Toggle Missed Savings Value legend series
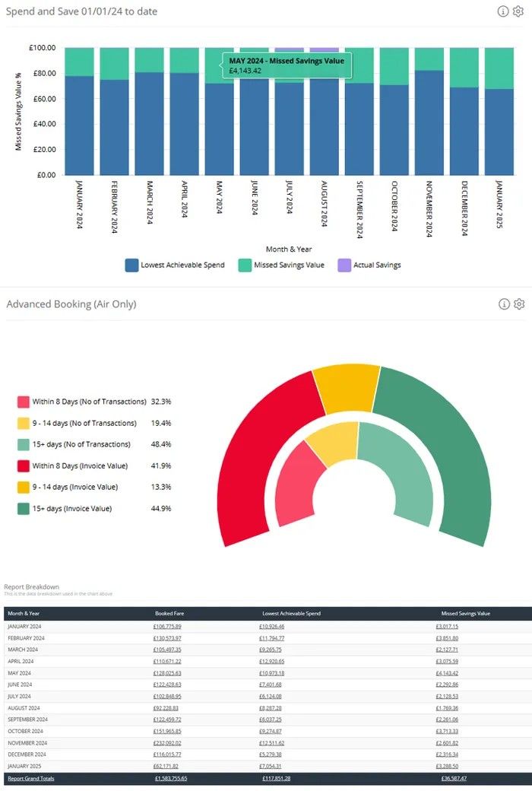Image resolution: width=532 pixels, height=791 pixels. click(282, 265)
